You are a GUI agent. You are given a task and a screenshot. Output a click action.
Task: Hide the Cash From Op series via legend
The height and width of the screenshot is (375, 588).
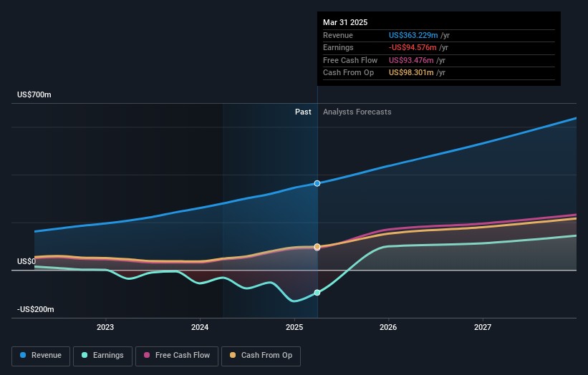pyautogui.click(x=261, y=356)
